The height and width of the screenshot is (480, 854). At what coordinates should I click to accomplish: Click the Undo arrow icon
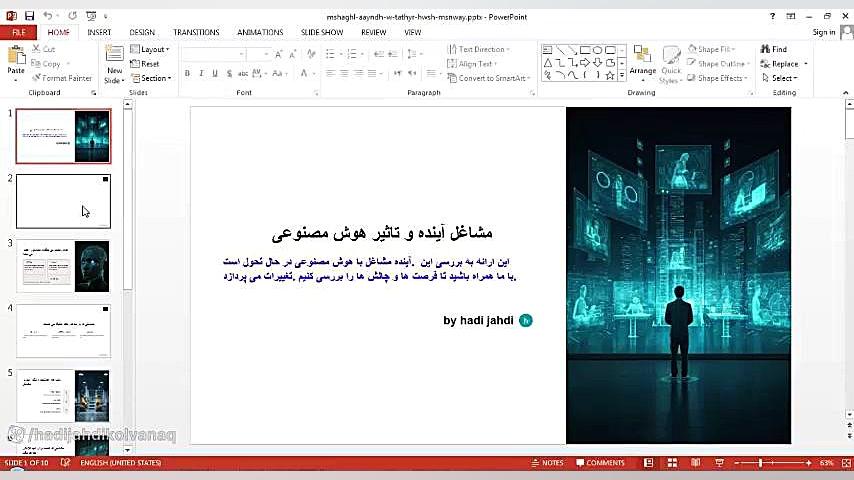[x=47, y=16]
